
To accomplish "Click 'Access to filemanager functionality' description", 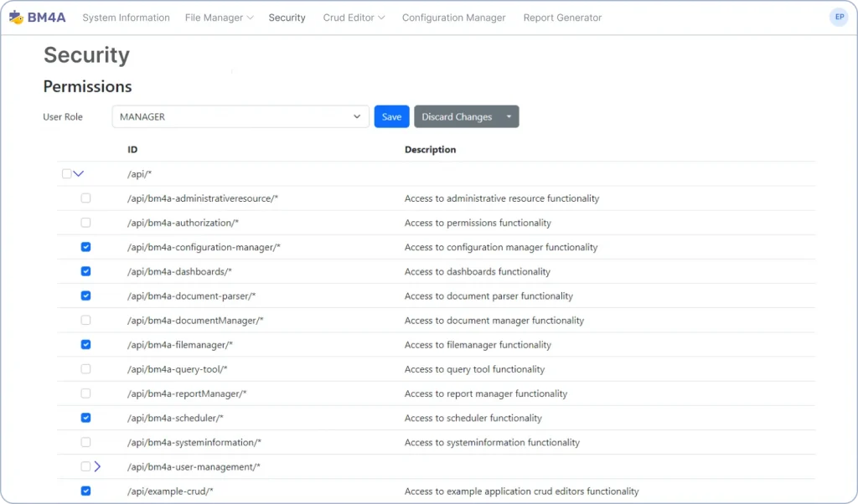I will point(478,345).
